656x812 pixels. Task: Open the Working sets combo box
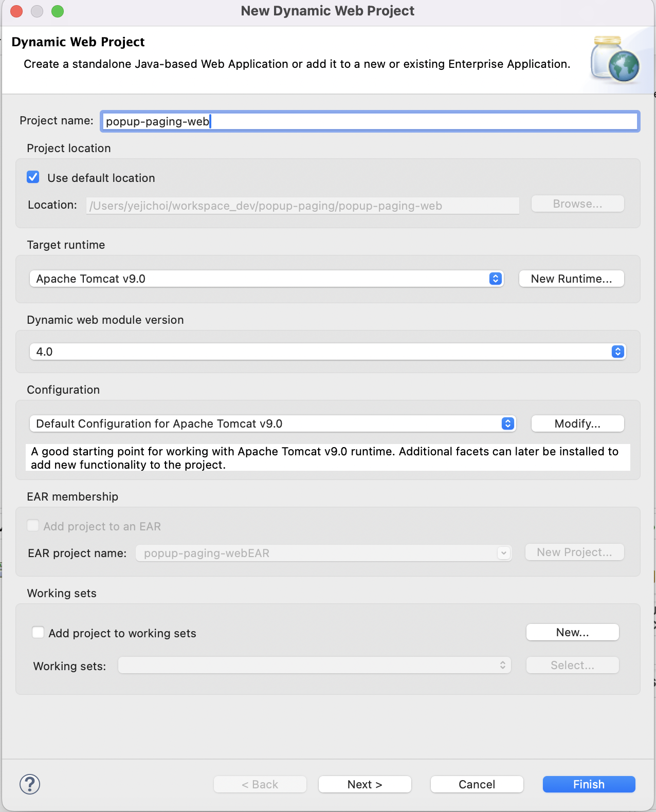tap(315, 665)
